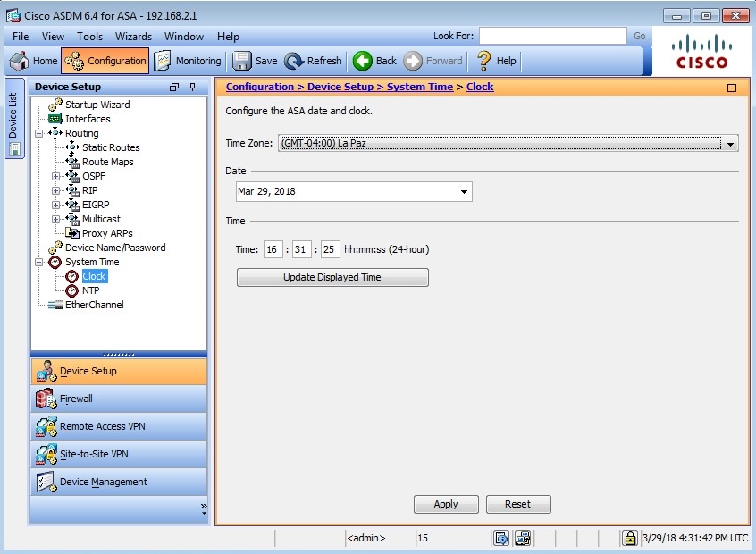Viewport: 756px width, 554px height.
Task: Open the Wizards menu
Action: [133, 36]
